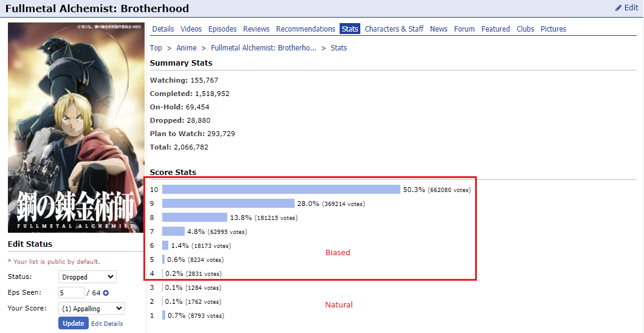Switch to the Clubs tab
Screen dimensions: 644x333
[x=526, y=29]
